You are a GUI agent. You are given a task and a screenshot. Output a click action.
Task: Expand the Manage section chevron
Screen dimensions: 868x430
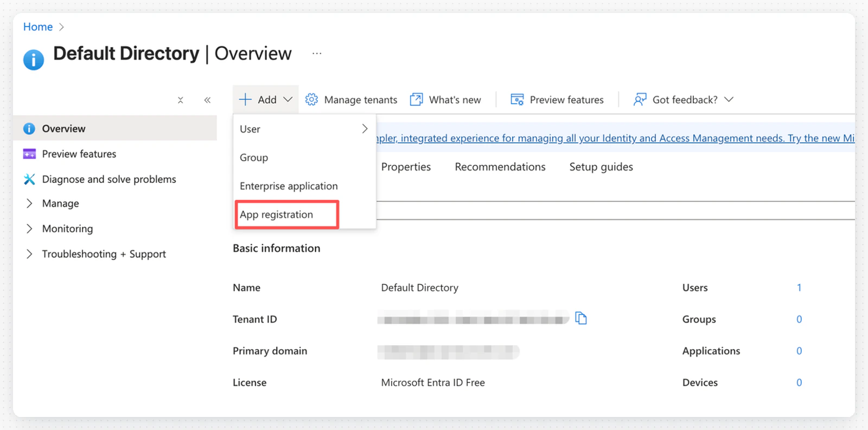(29, 203)
